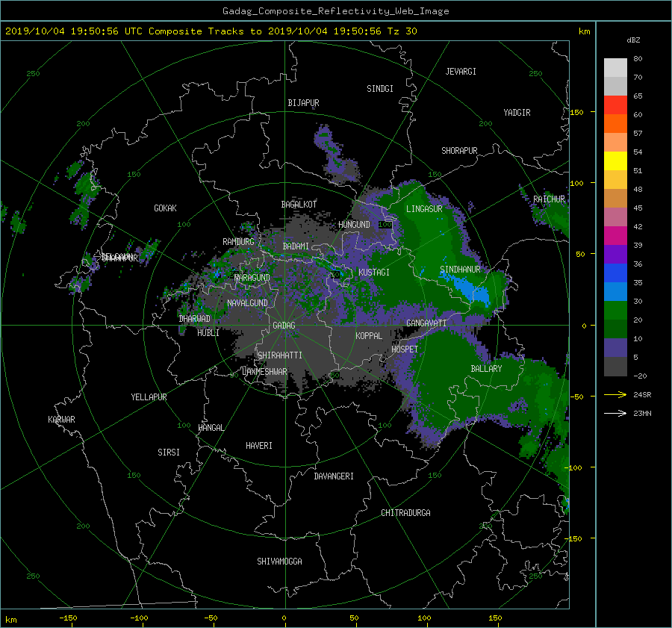This screenshot has width=672, height=628.
Task: Click the YADGIR city label
Action: point(517,113)
